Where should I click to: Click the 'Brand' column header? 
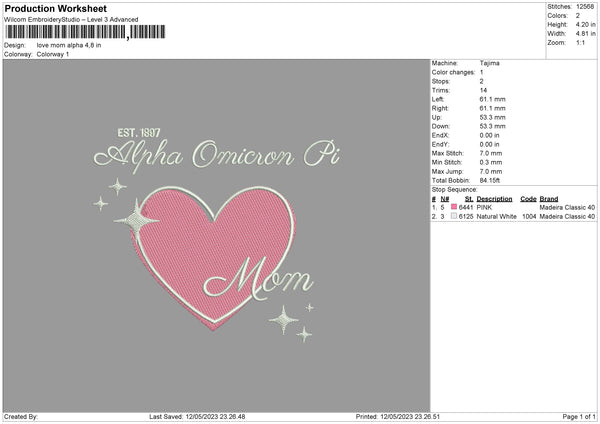click(549, 199)
